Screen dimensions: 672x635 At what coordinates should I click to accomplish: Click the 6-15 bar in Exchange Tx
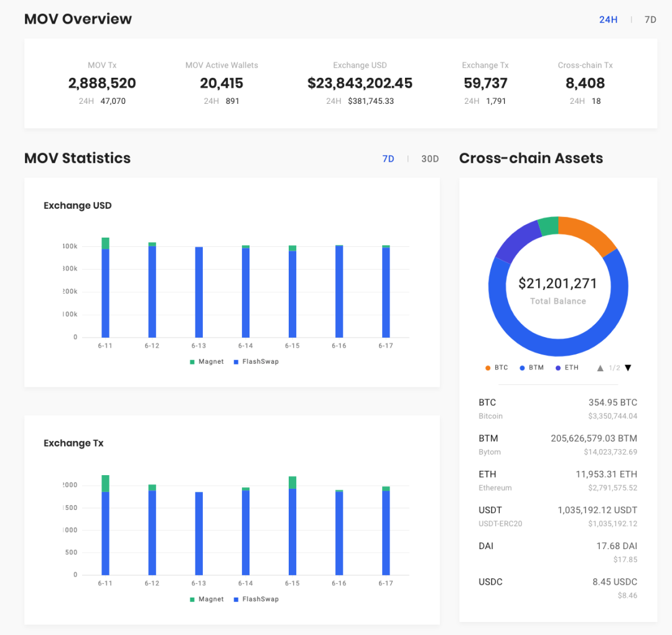292,526
